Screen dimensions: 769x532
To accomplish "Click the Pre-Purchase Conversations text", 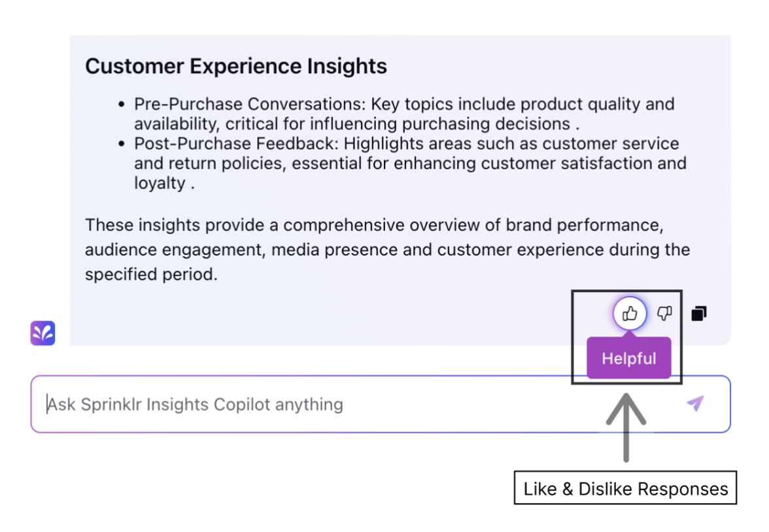I will pyautogui.click(x=250, y=104).
